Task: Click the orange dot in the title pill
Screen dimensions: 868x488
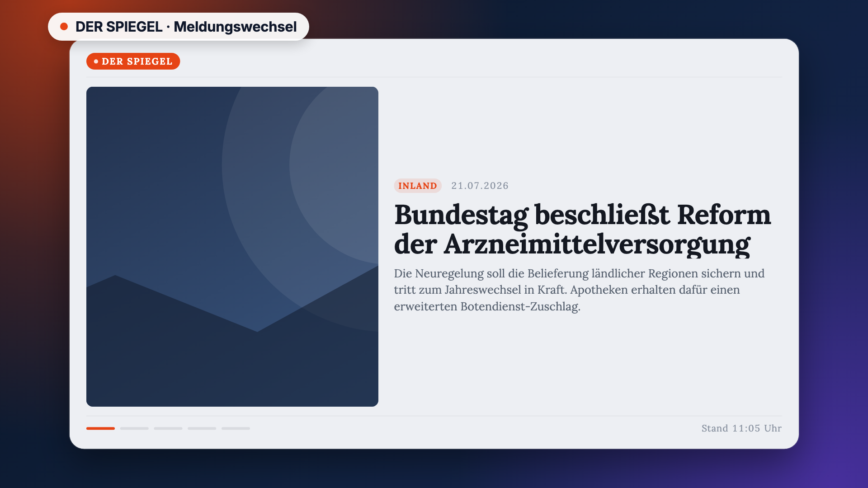Action: [64, 27]
